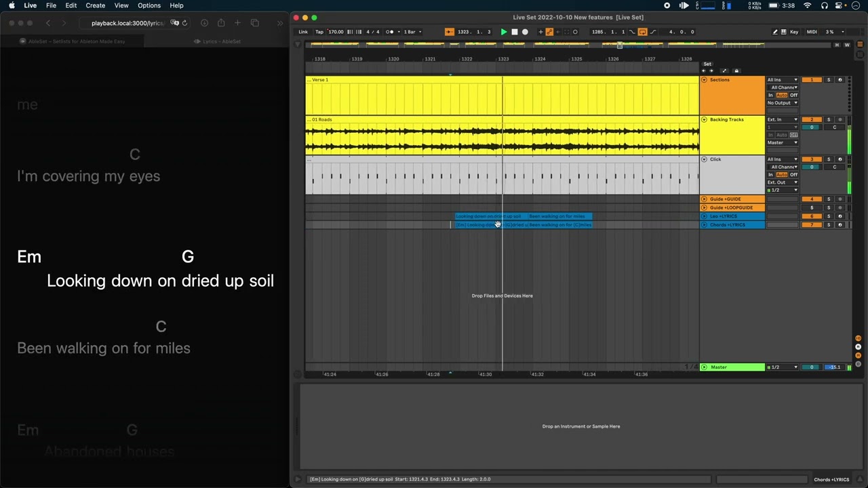
Task: Open the Edit menu
Action: coord(71,5)
